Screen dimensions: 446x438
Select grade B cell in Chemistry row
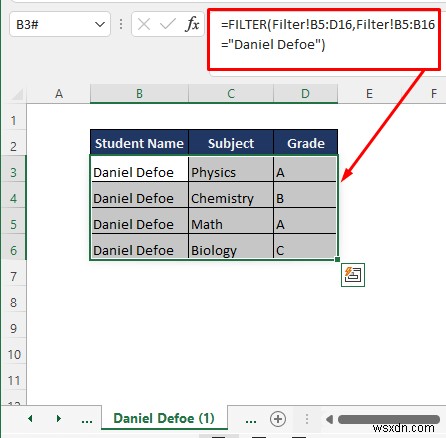pos(305,195)
